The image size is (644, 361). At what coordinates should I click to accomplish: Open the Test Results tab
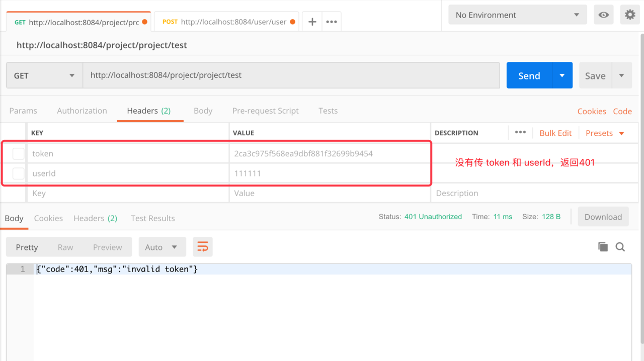point(153,218)
